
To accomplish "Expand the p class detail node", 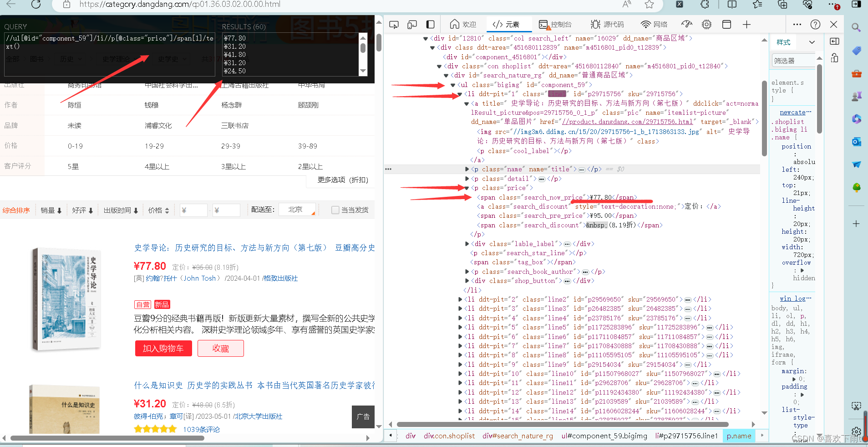I will coord(467,179).
